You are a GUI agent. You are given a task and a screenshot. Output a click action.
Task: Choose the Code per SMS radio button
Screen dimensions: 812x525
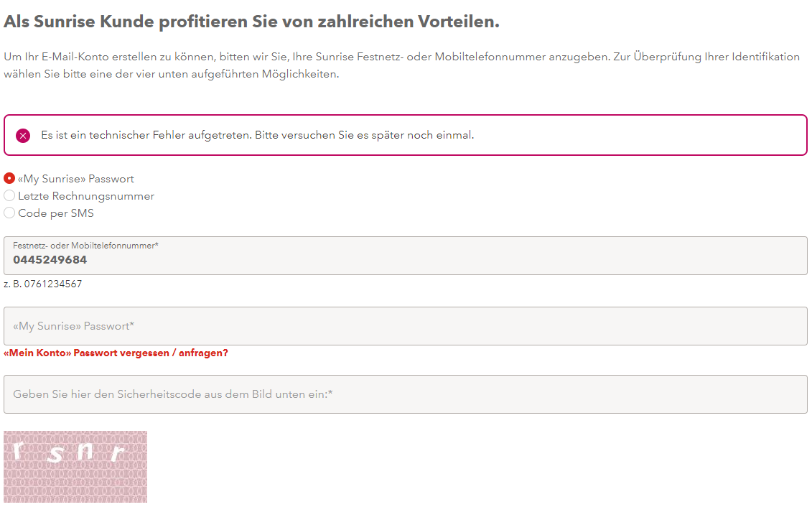9,213
